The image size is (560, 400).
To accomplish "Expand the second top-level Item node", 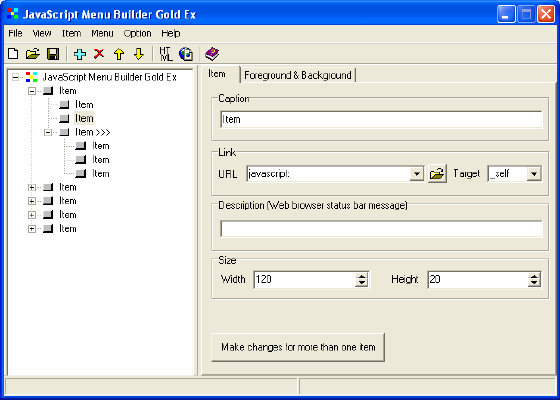I will (x=32, y=188).
